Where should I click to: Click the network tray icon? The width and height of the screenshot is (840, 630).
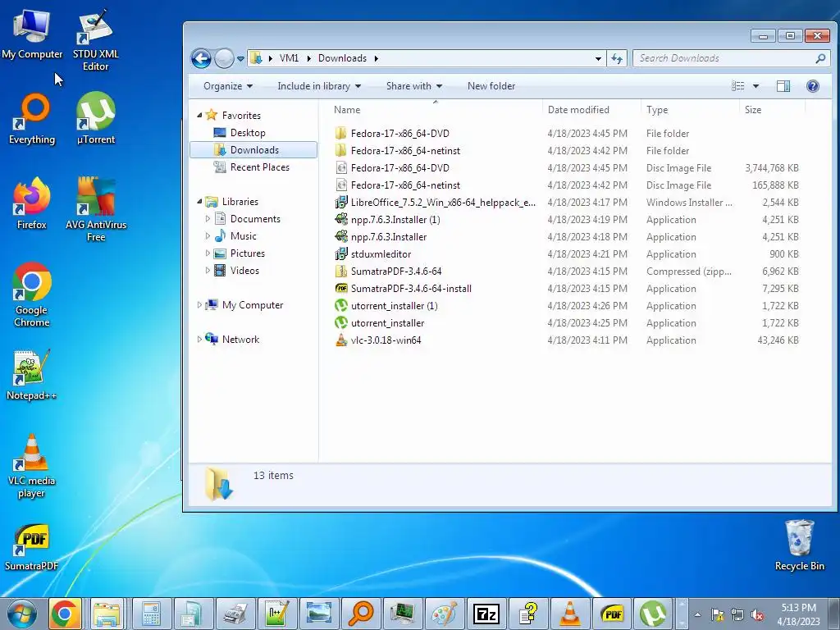[737, 615]
